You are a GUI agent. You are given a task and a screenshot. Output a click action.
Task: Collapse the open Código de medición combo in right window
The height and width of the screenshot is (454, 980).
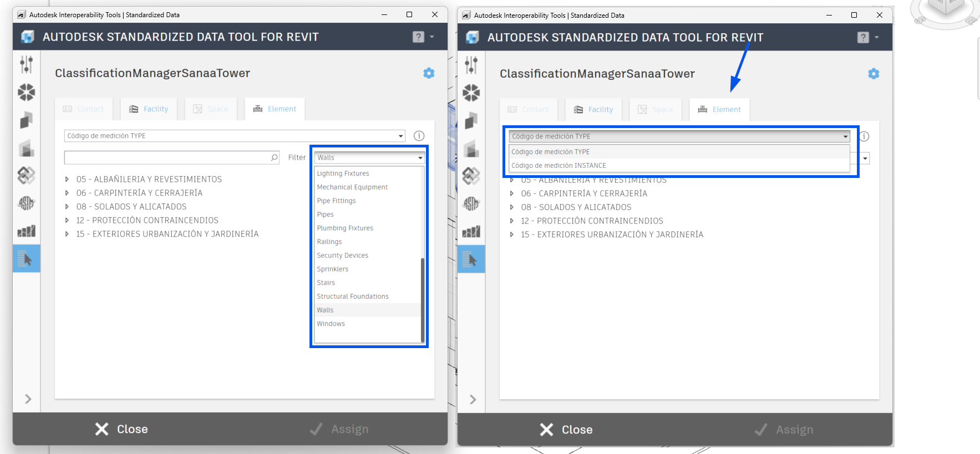(x=679, y=136)
